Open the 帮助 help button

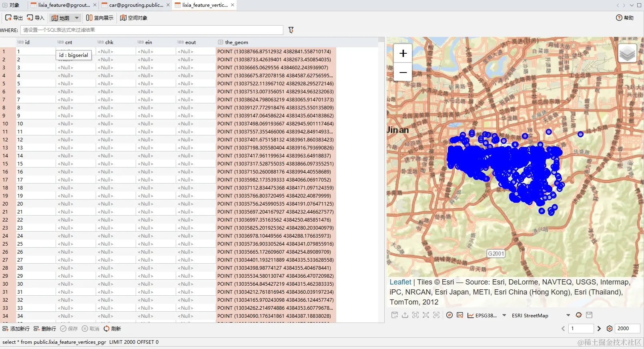click(625, 18)
